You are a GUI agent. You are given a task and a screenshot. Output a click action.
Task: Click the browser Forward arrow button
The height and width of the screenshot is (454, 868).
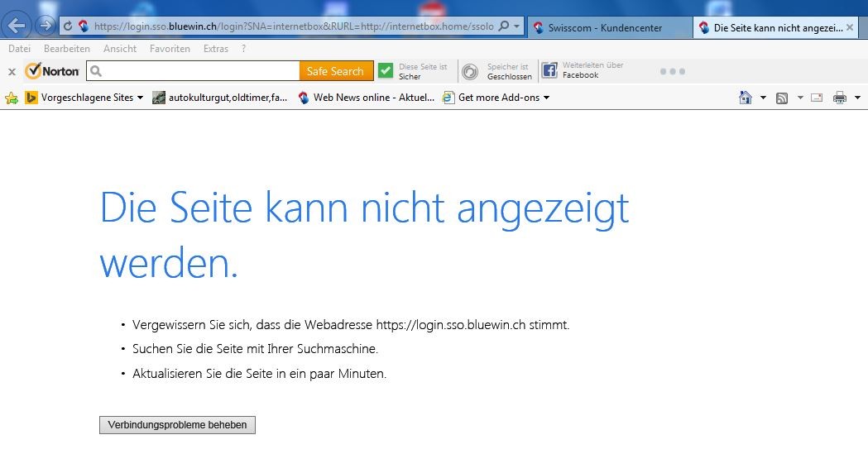pyautogui.click(x=45, y=26)
